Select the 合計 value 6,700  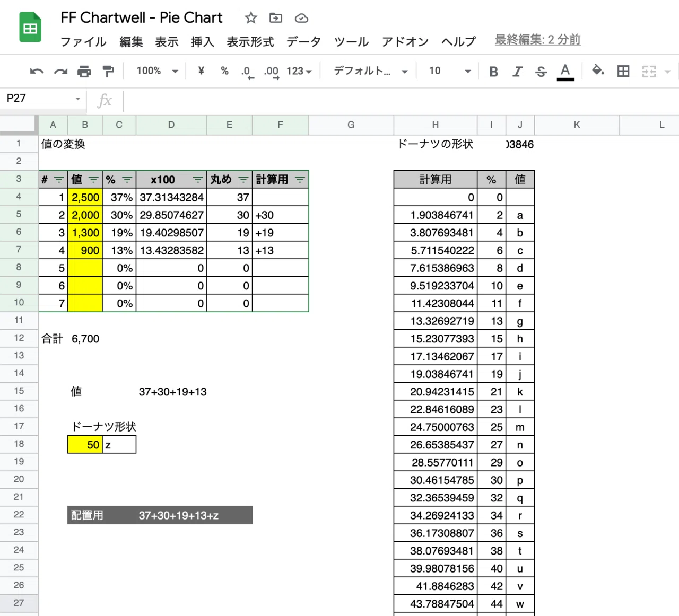pos(85,339)
